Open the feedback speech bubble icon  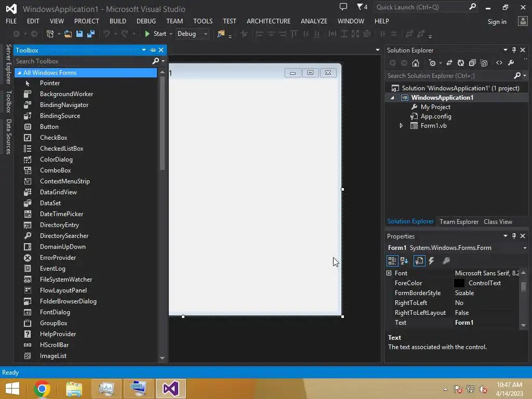[343, 6]
